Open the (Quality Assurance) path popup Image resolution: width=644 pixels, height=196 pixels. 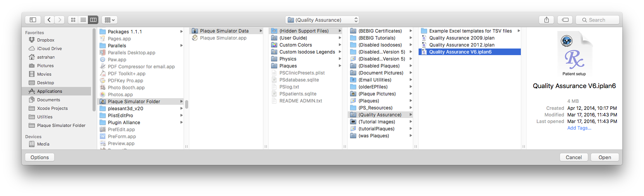[322, 20]
